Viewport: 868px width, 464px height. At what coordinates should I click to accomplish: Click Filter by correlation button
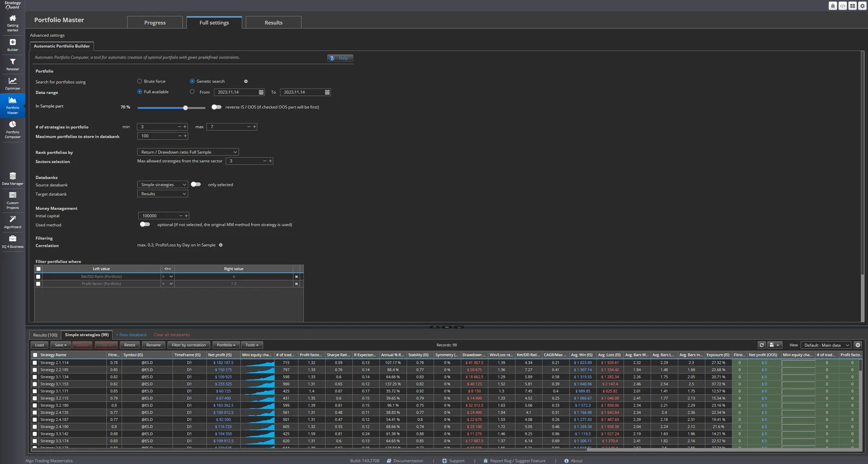coord(189,345)
